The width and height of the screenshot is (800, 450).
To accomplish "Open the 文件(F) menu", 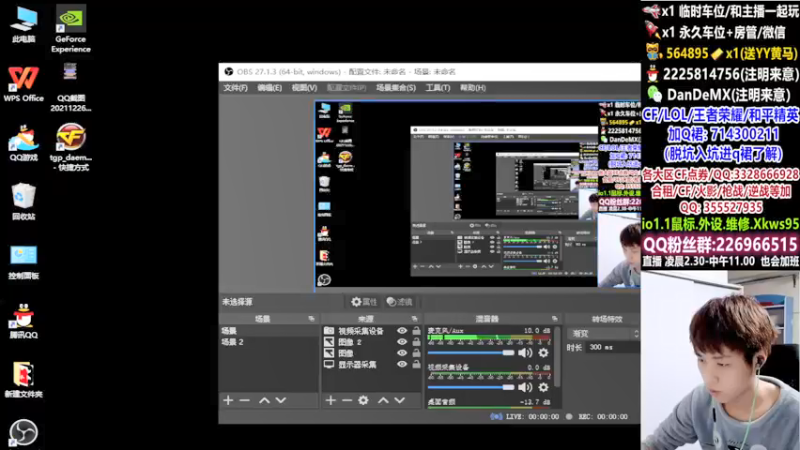I will click(x=235, y=88).
